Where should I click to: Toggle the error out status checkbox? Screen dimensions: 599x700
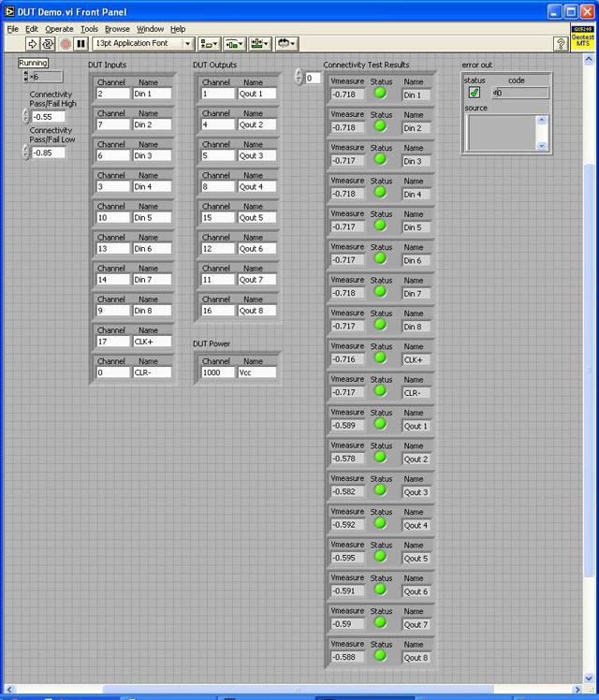[x=474, y=93]
